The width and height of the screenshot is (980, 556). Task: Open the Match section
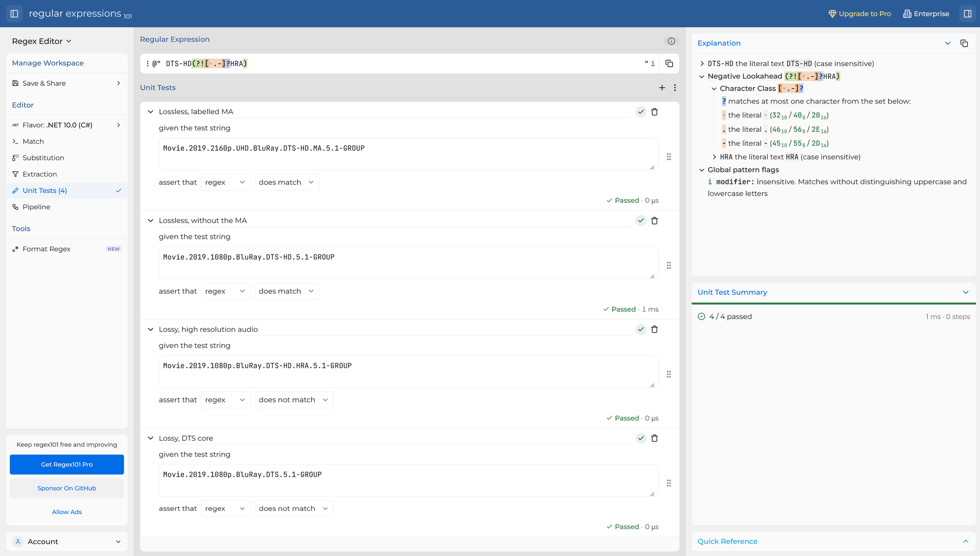coord(67,142)
